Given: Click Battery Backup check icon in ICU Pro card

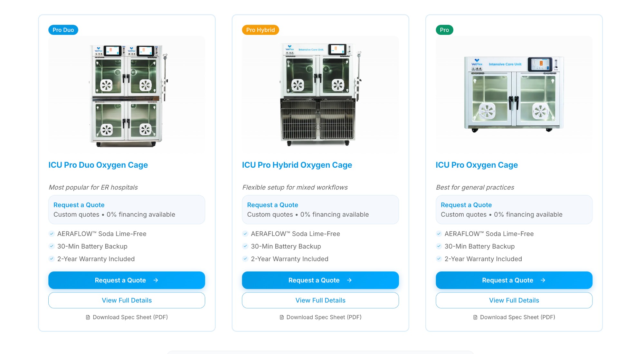Looking at the screenshot, I should (x=439, y=246).
